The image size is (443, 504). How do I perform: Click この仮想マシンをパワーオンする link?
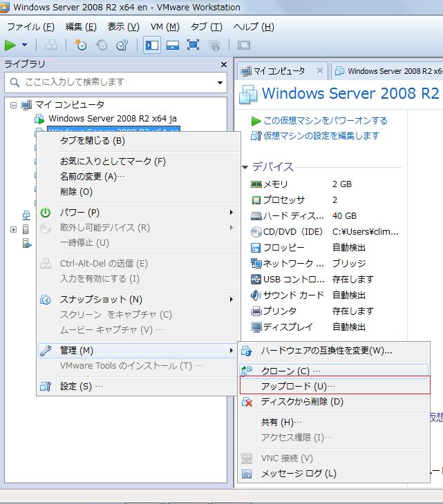coord(326,121)
